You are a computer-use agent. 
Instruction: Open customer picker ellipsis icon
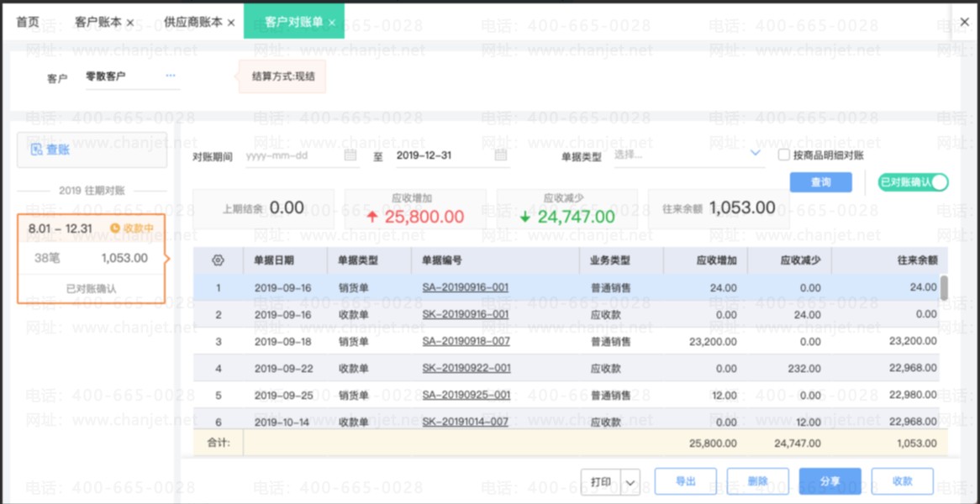pyautogui.click(x=171, y=76)
